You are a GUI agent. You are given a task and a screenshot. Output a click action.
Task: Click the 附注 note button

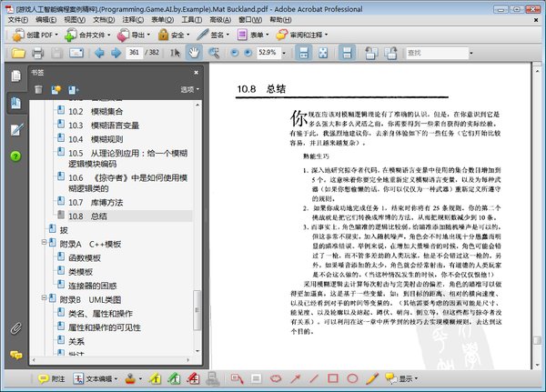click(51, 378)
